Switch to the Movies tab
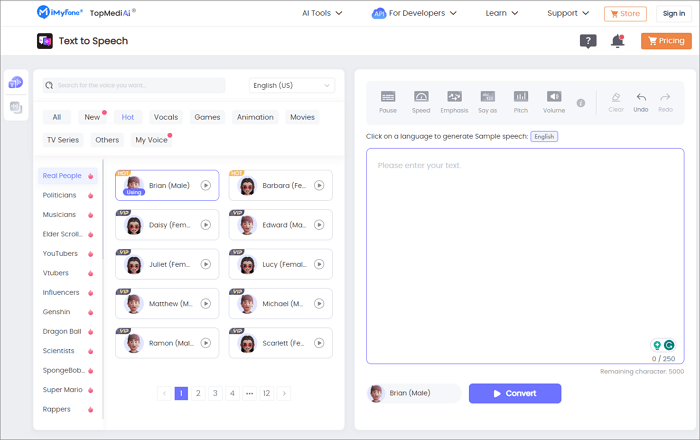 coord(302,117)
